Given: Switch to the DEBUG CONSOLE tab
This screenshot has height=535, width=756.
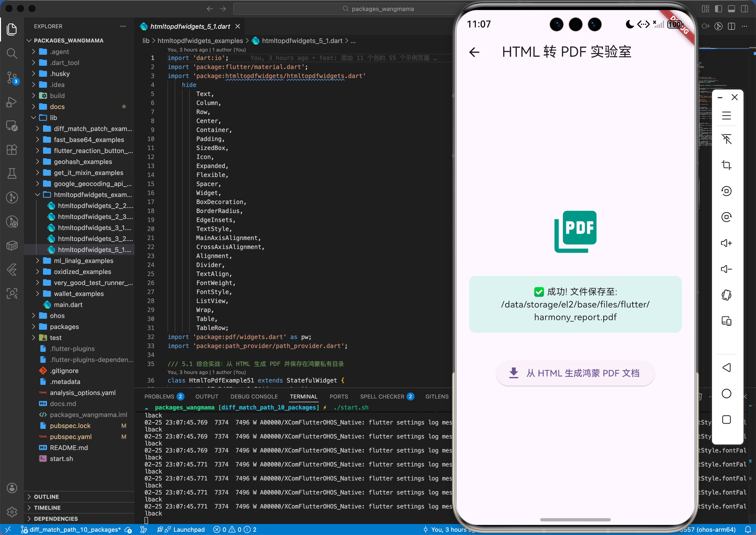Looking at the screenshot, I should (254, 396).
